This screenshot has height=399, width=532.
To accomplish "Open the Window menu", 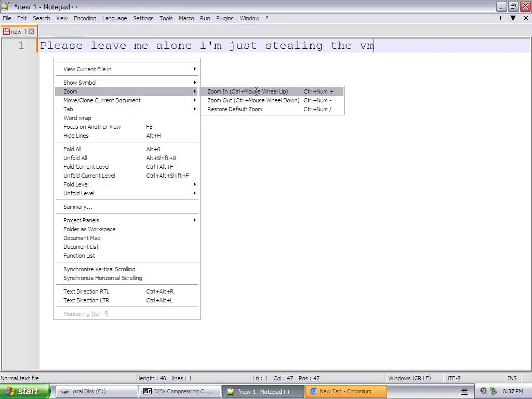I will tap(249, 18).
